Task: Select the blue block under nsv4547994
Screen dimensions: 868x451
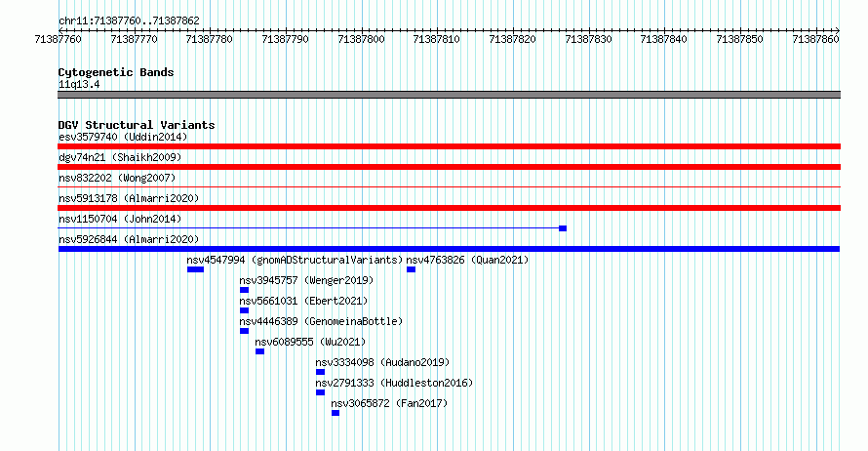Action: [x=195, y=269]
